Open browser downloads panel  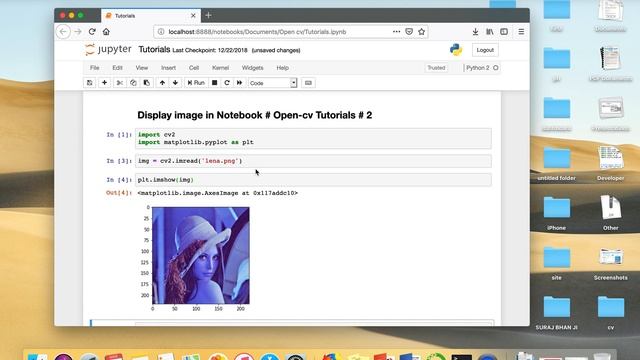475,32
